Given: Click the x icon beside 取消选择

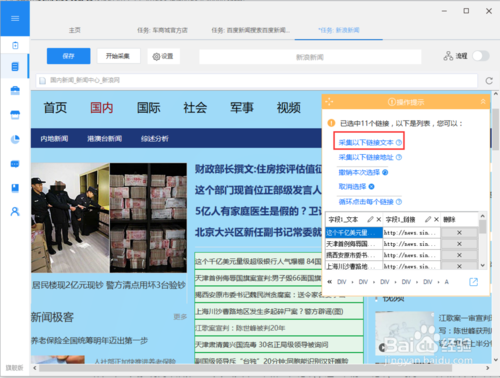Looking at the screenshot, I should pos(371,187).
